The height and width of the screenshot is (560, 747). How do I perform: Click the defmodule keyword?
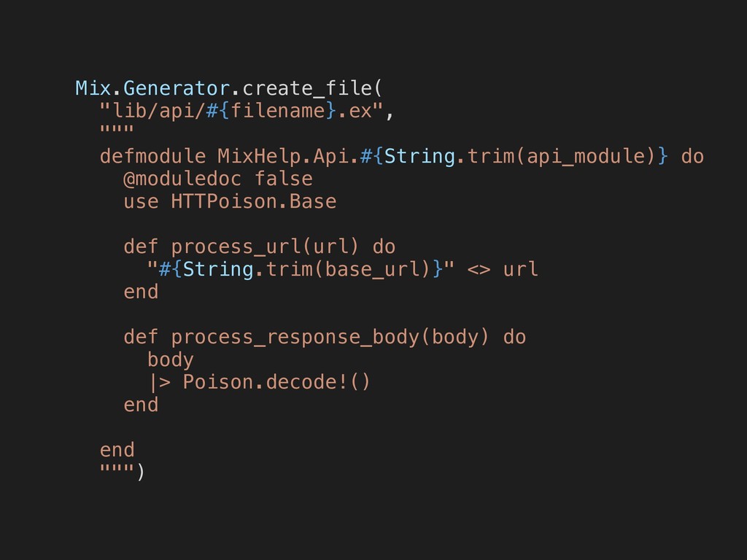point(152,156)
